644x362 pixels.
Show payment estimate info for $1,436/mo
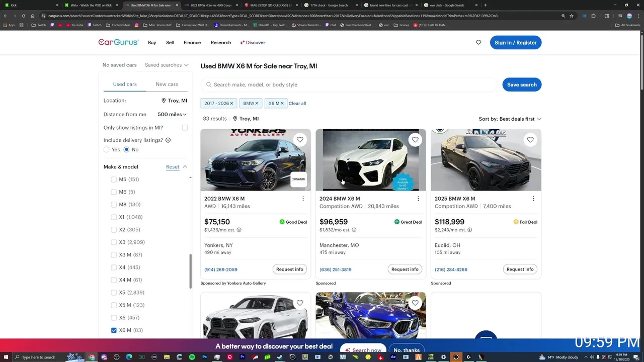coord(239,230)
